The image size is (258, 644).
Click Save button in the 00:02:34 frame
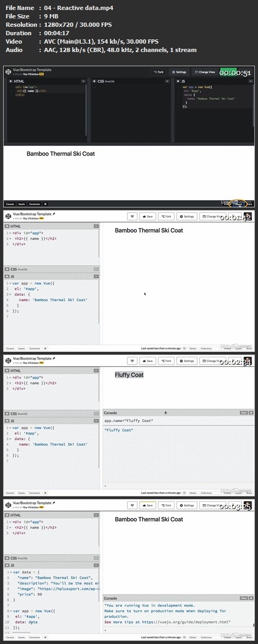coord(147,361)
